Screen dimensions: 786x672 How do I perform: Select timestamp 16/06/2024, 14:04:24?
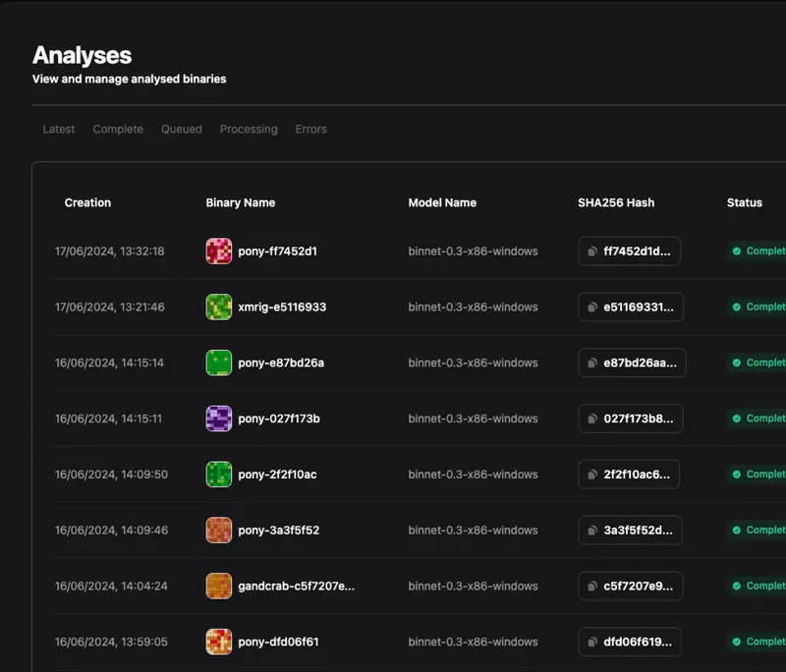111,586
